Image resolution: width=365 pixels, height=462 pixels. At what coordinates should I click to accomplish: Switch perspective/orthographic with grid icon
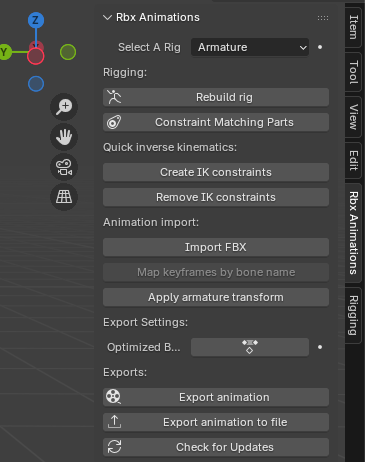(x=64, y=197)
